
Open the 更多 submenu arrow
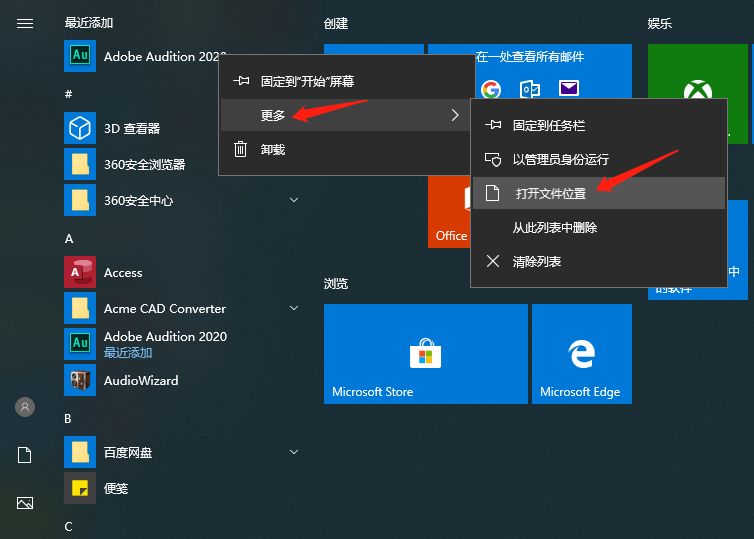(x=455, y=115)
